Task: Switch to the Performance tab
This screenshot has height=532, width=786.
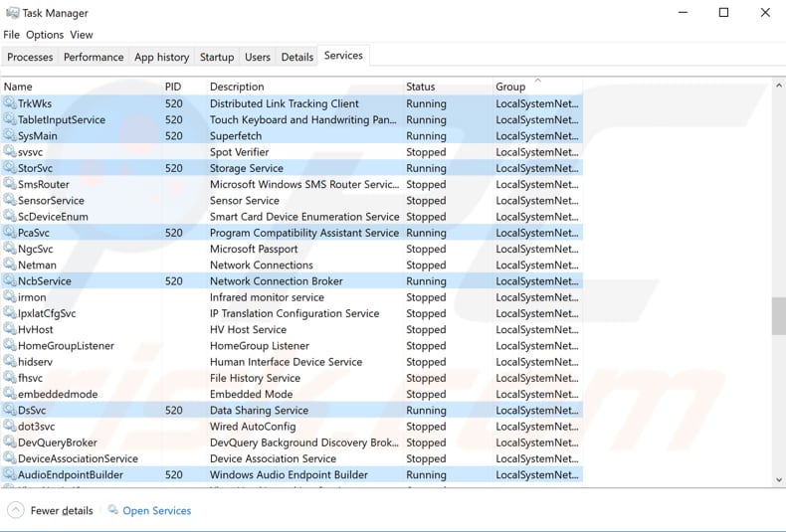Action: [94, 58]
